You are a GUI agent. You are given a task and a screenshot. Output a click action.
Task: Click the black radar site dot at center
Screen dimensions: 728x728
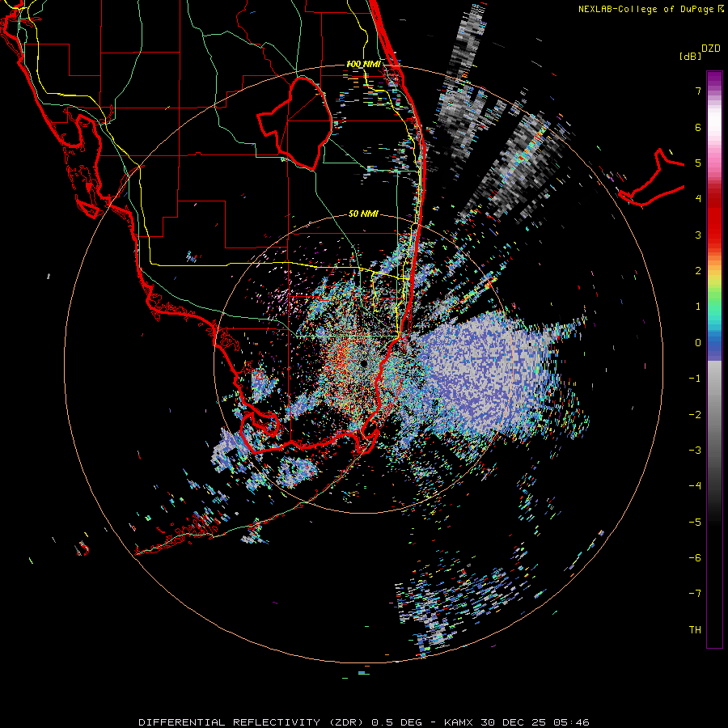(363, 363)
